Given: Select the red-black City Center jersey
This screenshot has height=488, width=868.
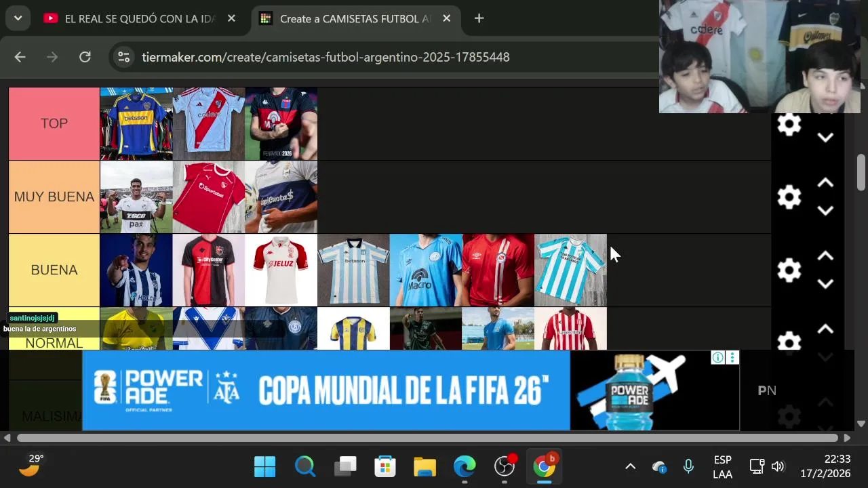Looking at the screenshot, I should [209, 270].
